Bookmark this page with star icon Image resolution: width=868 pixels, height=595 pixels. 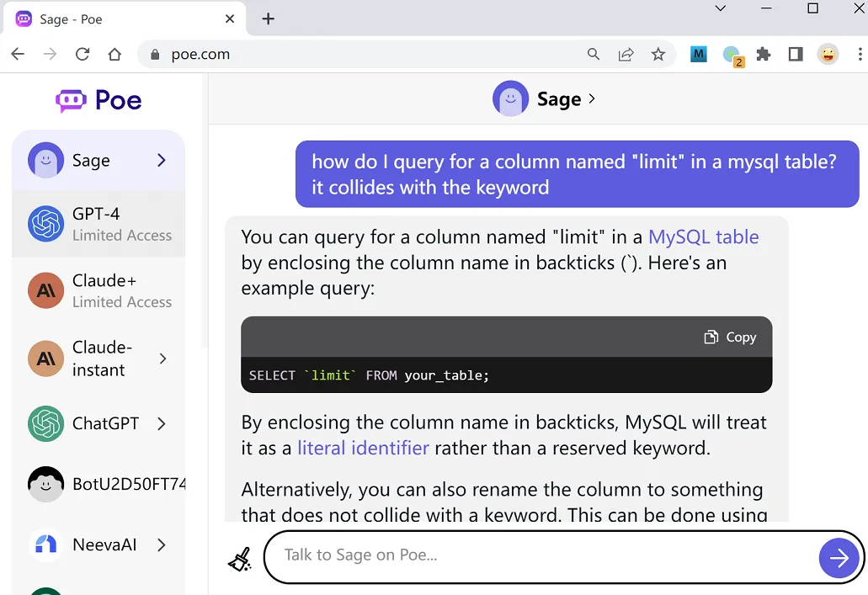point(658,54)
